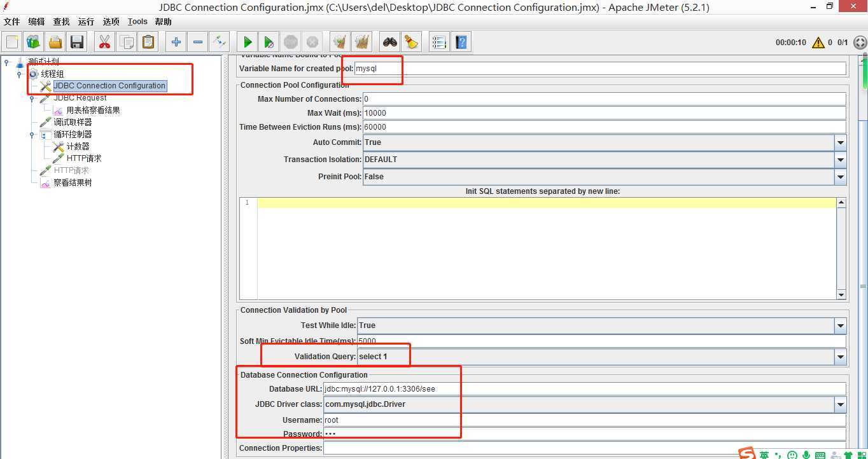Click the Clear All double broom icon
This screenshot has height=459, width=868.
(x=362, y=42)
